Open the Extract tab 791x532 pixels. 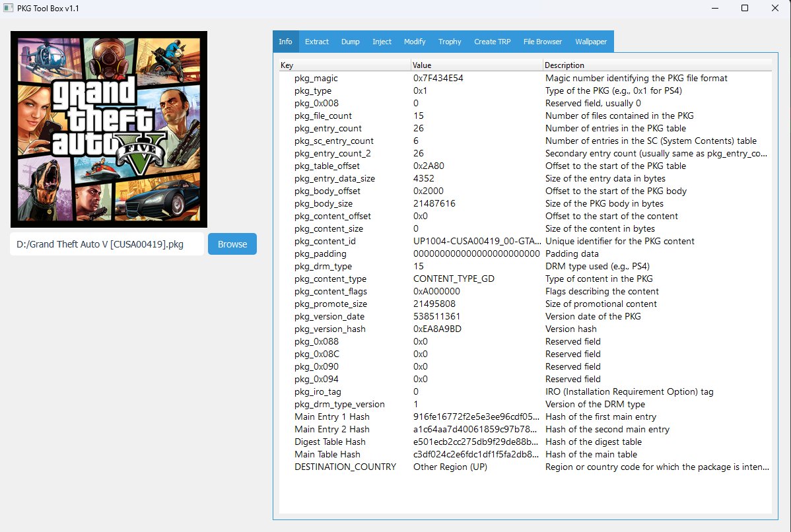(x=317, y=42)
